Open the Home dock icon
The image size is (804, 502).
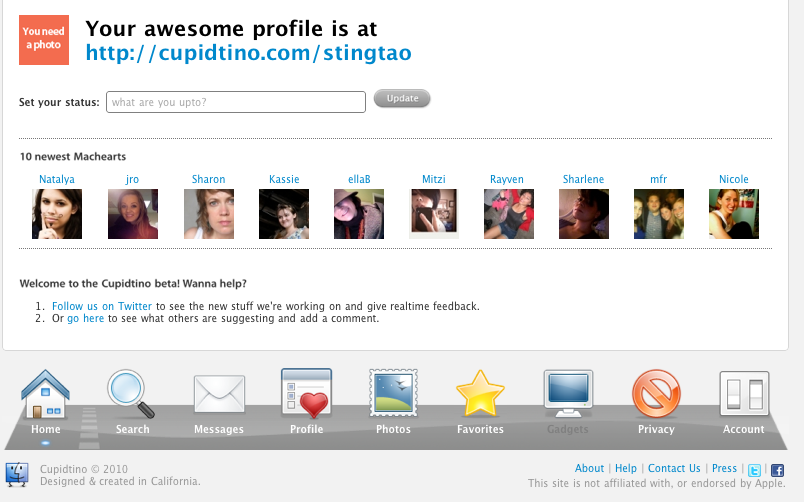click(45, 394)
